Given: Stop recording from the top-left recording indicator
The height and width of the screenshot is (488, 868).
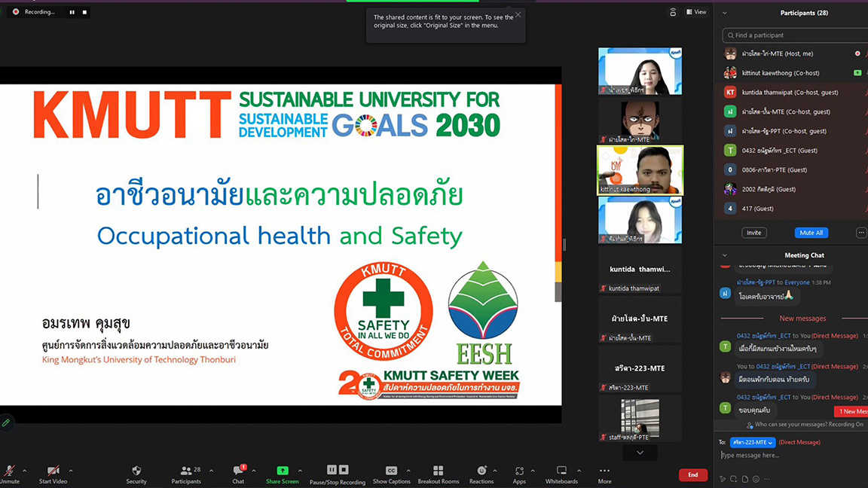Looking at the screenshot, I should 84,12.
